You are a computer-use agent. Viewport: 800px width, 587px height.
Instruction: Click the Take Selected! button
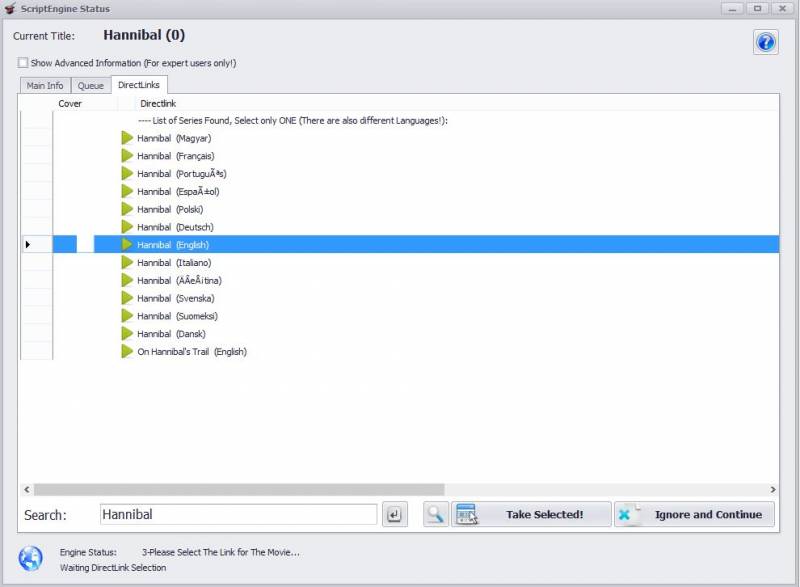(531, 515)
